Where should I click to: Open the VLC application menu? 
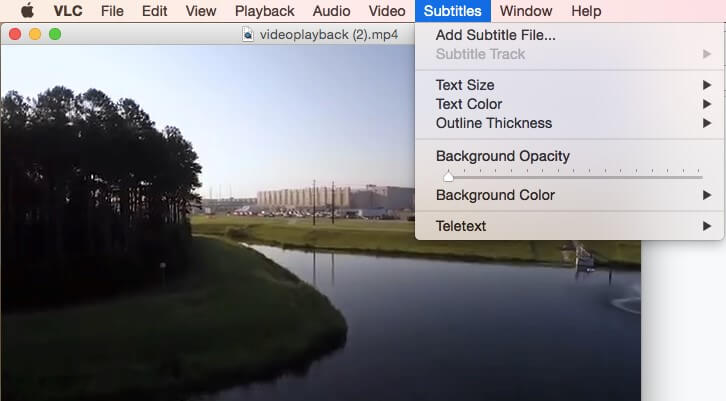[x=68, y=11]
